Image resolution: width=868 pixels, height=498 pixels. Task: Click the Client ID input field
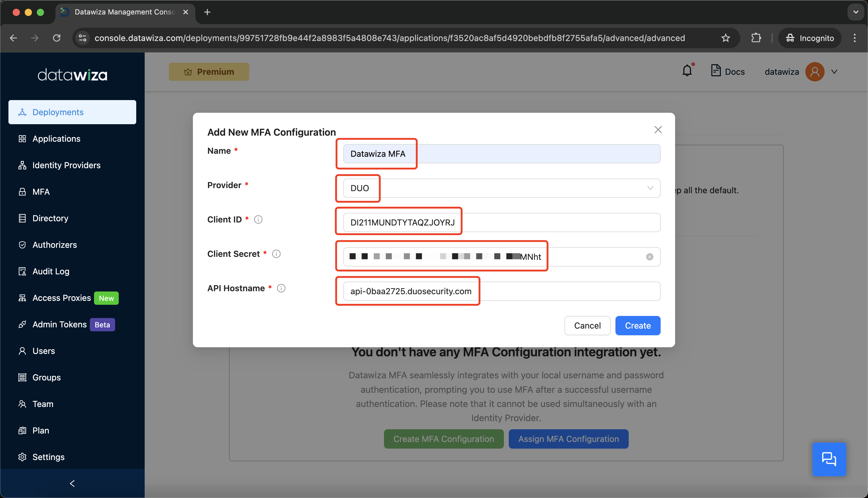[502, 223]
